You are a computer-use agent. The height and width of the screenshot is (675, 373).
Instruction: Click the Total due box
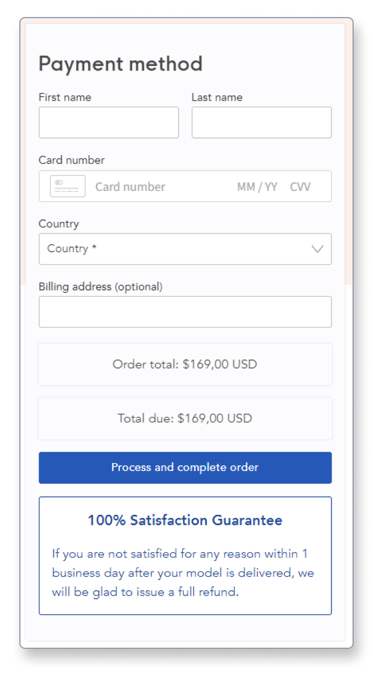[x=185, y=418]
